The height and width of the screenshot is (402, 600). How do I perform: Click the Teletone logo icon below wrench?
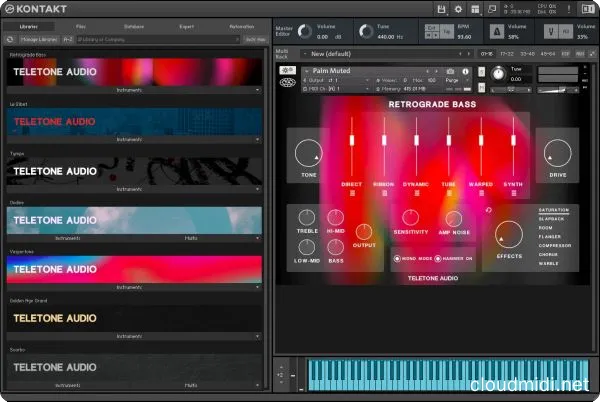(287, 83)
